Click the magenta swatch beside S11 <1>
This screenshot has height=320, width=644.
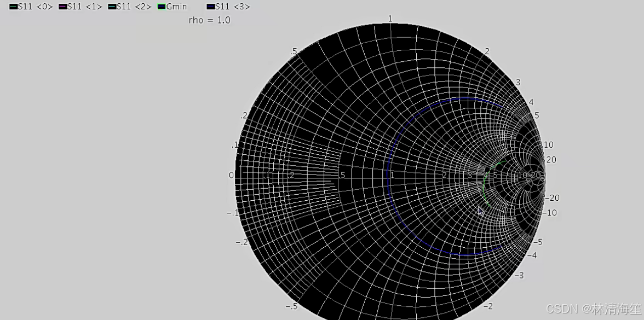(x=63, y=7)
